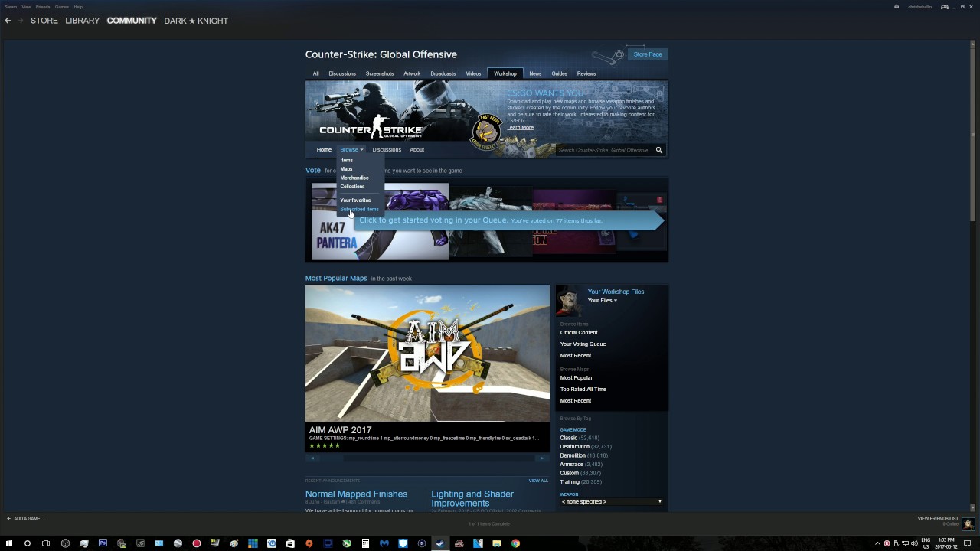Select Maps from Browse menu
The width and height of the screenshot is (980, 551).
pos(346,169)
